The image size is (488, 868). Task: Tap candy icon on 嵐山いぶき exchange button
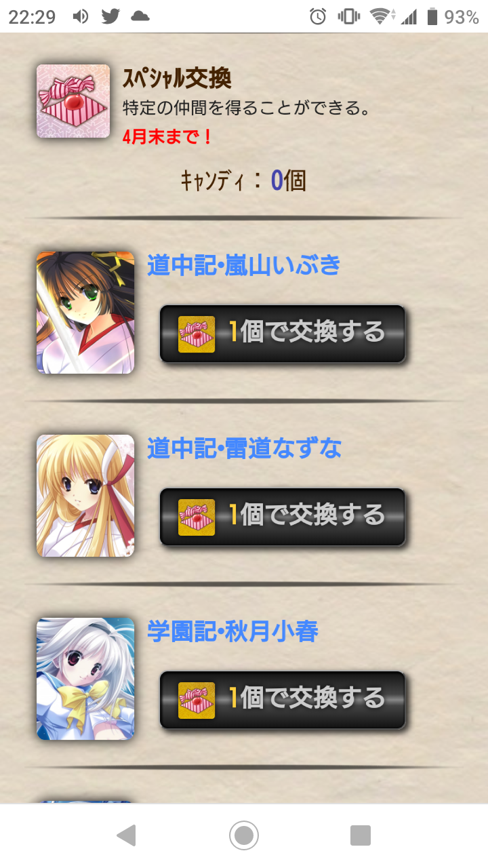tap(197, 334)
